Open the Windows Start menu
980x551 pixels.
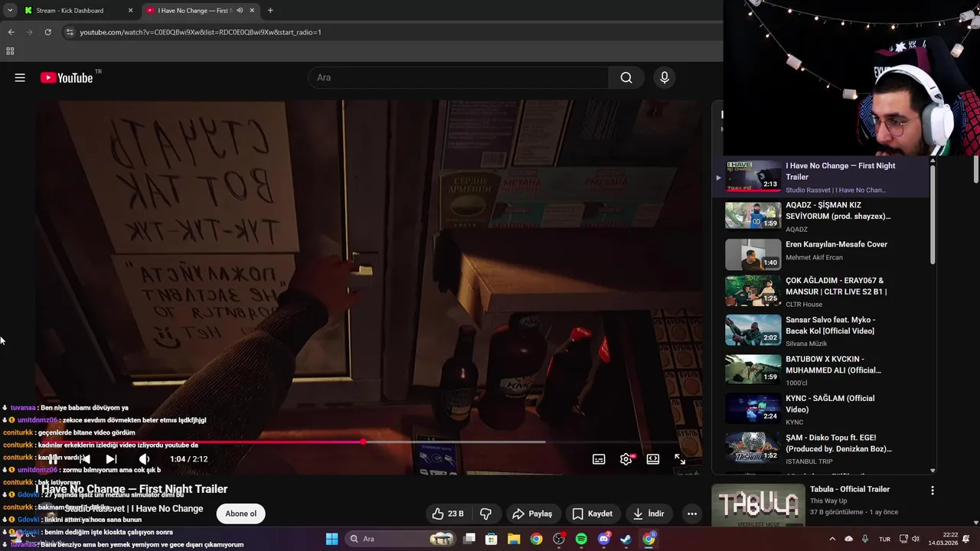click(x=332, y=539)
